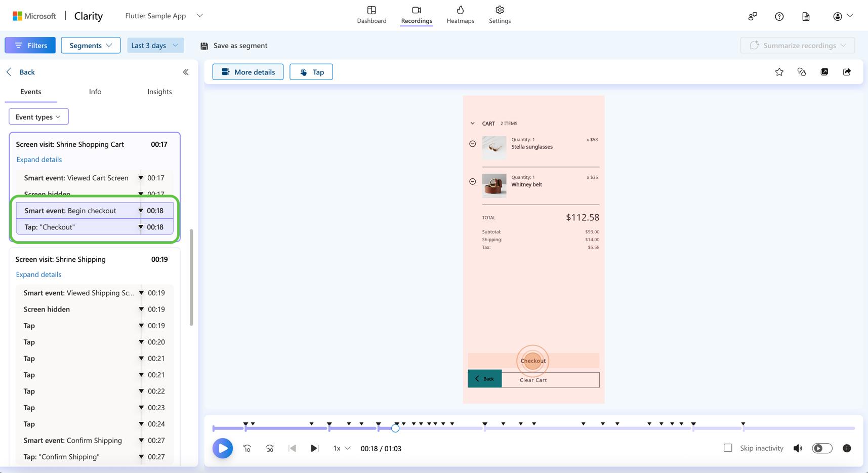Mute the recording volume speaker icon
This screenshot has width=868, height=473.
(798, 448)
